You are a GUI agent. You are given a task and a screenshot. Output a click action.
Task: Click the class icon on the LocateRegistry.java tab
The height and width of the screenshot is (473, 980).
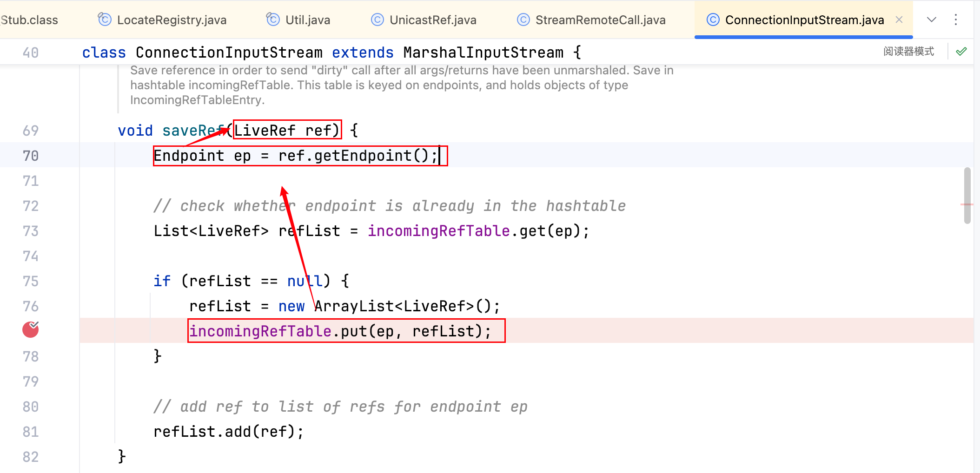105,20
